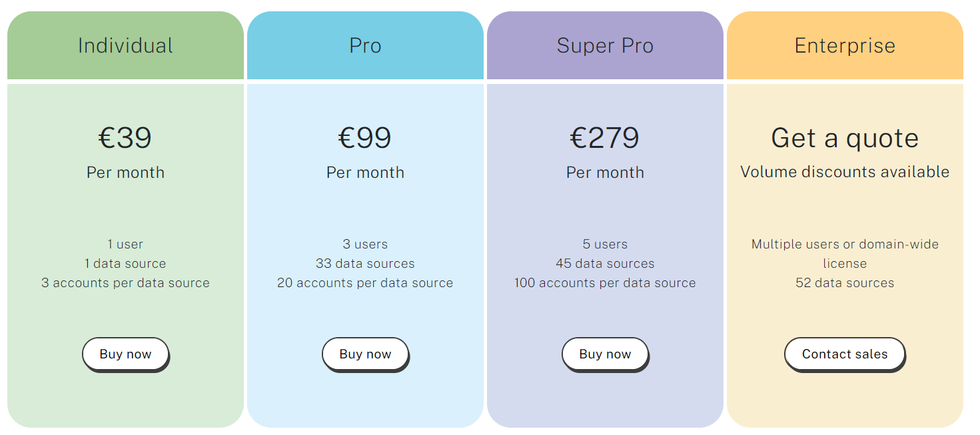
Task: Select the Super Pro plan header
Action: [x=605, y=45]
